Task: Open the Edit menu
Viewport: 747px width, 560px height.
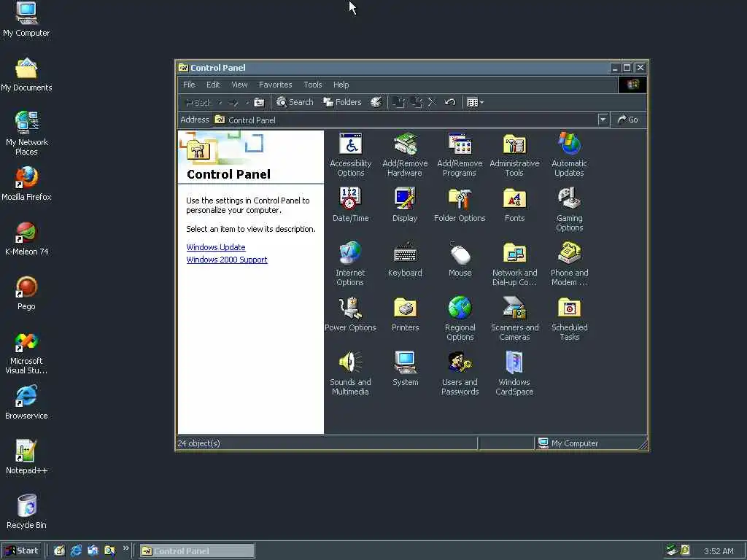Action: (213, 85)
